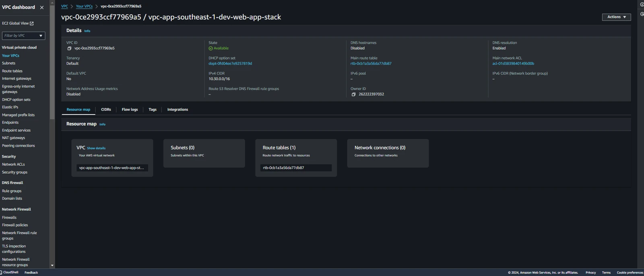This screenshot has height=276, width=644.
Task: Open Your VPCs in the sidebar
Action: (x=10, y=56)
